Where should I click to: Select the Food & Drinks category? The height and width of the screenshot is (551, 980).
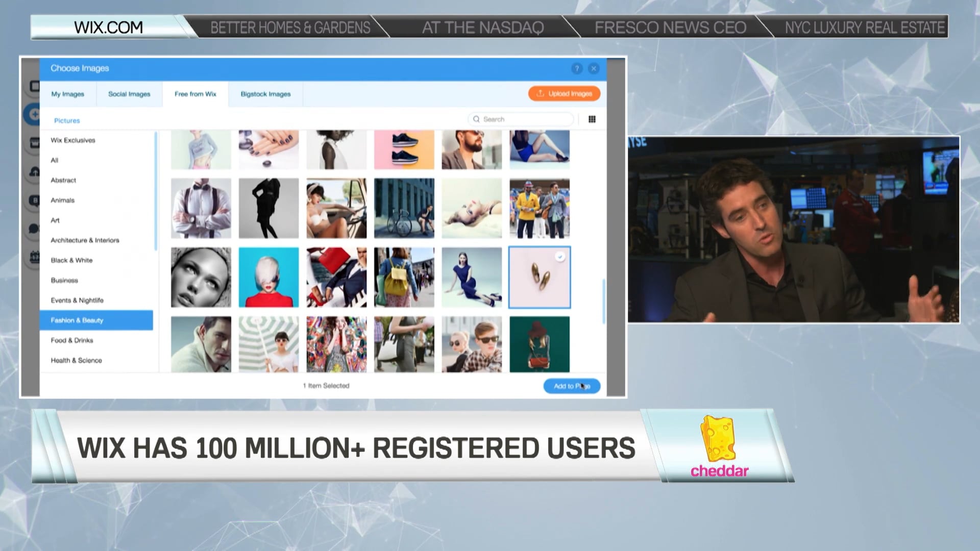click(71, 340)
